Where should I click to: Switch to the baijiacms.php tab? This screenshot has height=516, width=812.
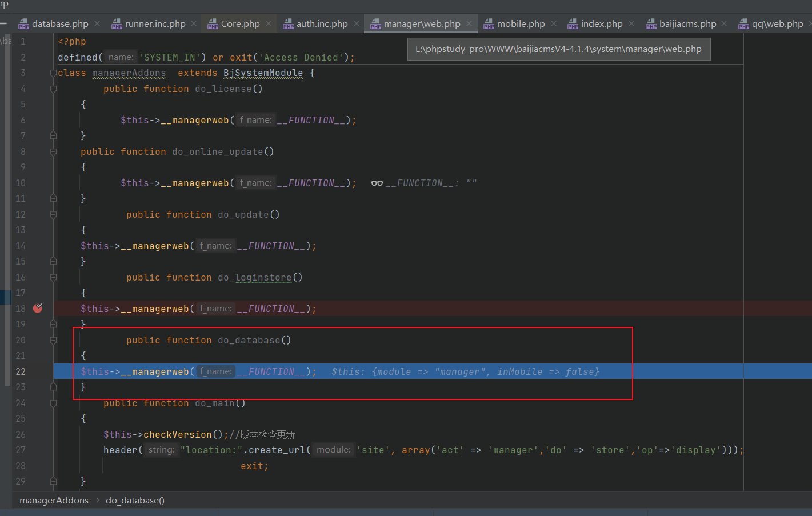(687, 23)
